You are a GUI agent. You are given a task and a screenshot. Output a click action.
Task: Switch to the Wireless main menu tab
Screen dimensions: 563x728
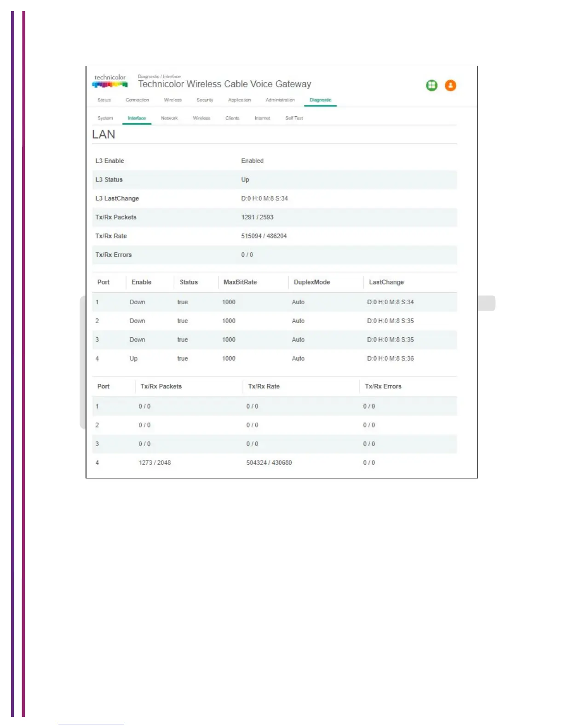click(x=172, y=100)
